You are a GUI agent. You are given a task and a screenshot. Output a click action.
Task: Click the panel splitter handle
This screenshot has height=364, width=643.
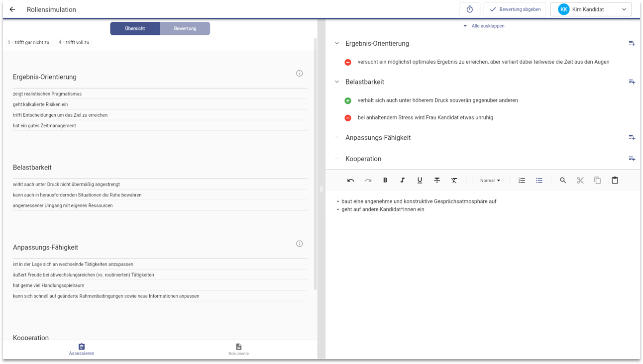tap(321, 189)
